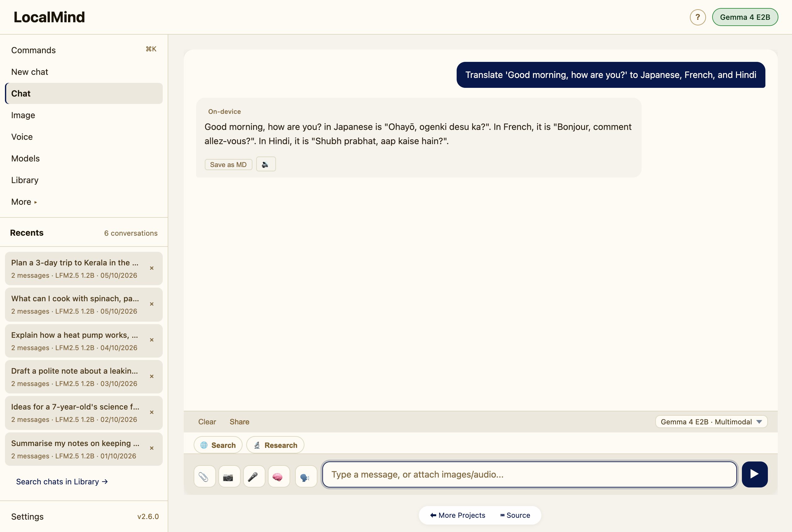
Task: Click the Gemma 4 E2B model badge
Action: tap(745, 17)
